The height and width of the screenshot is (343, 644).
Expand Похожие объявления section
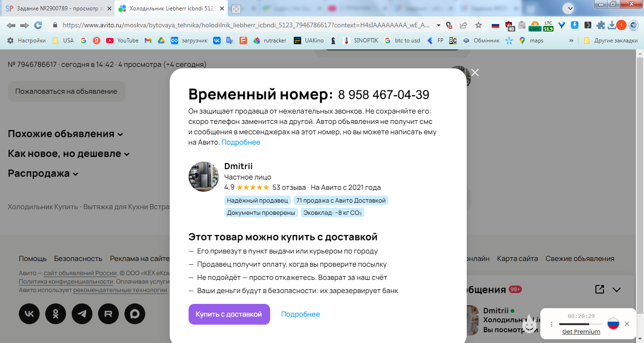[66, 134]
